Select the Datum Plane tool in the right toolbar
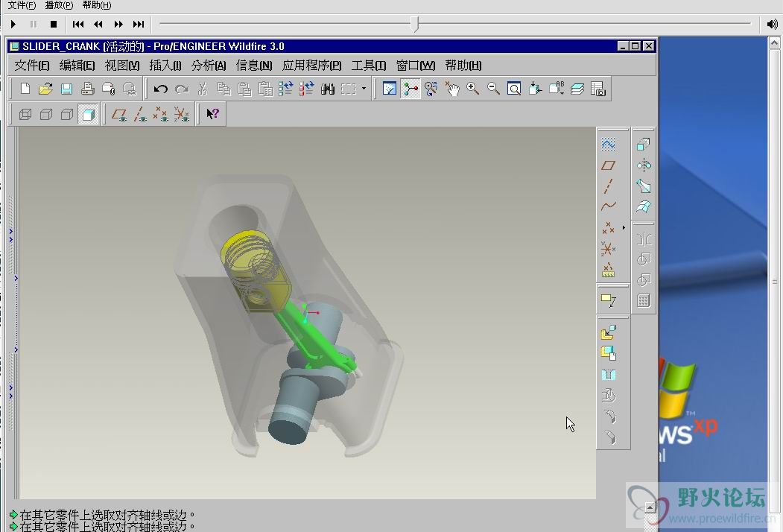Image resolution: width=783 pixels, height=532 pixels. pyautogui.click(x=608, y=165)
